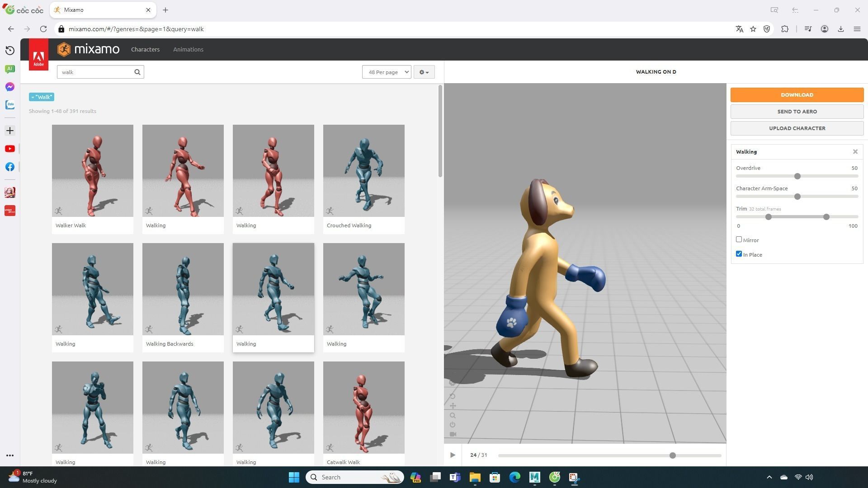Click Send to Aero button

click(797, 112)
